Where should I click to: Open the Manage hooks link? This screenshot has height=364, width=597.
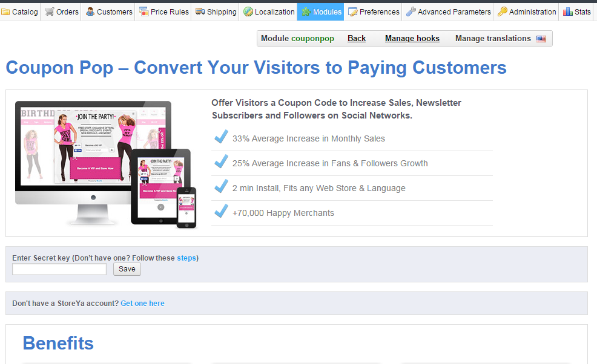tap(412, 39)
